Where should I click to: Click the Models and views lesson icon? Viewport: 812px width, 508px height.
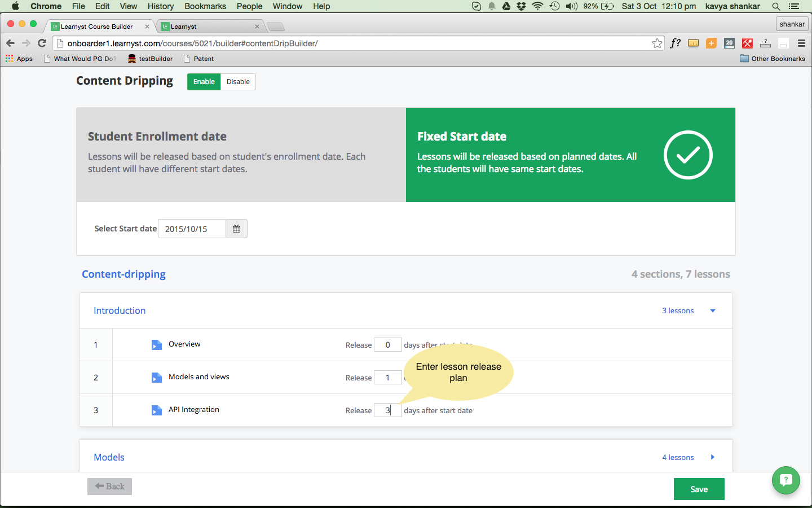click(157, 378)
